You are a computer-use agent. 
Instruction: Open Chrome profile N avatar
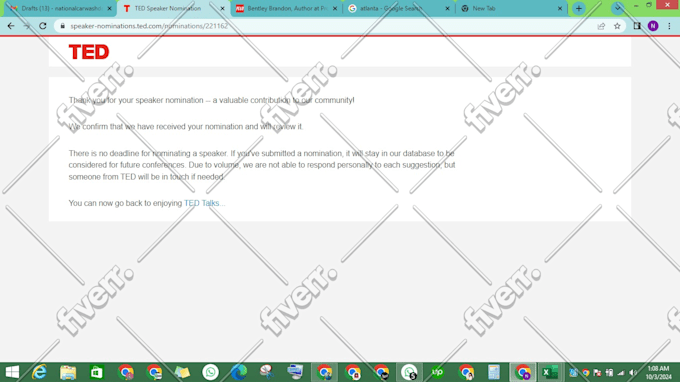tap(653, 26)
